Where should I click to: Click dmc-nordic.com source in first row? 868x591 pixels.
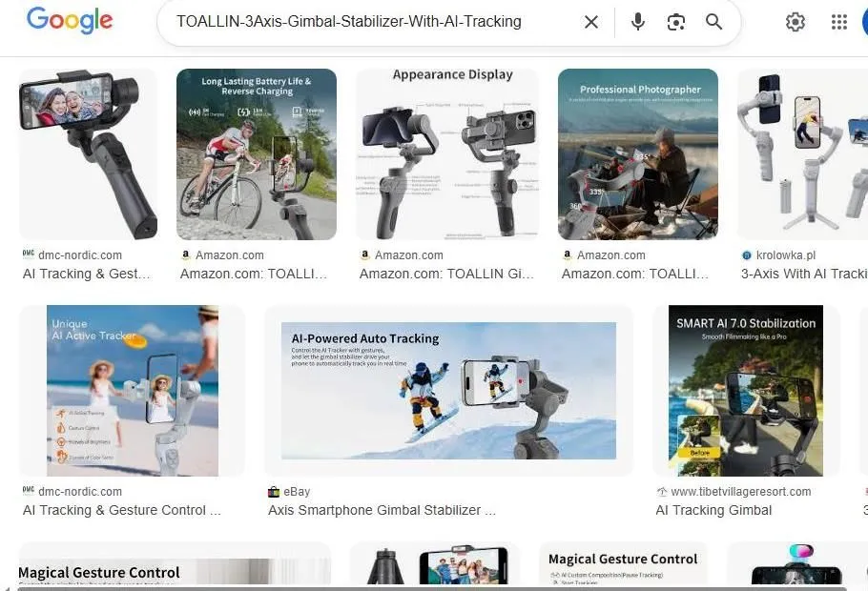coord(80,255)
